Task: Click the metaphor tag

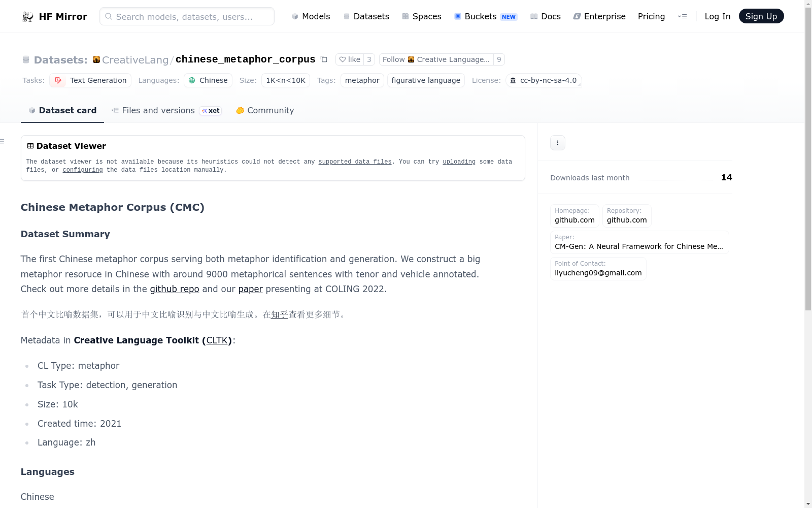Action: 362,80
